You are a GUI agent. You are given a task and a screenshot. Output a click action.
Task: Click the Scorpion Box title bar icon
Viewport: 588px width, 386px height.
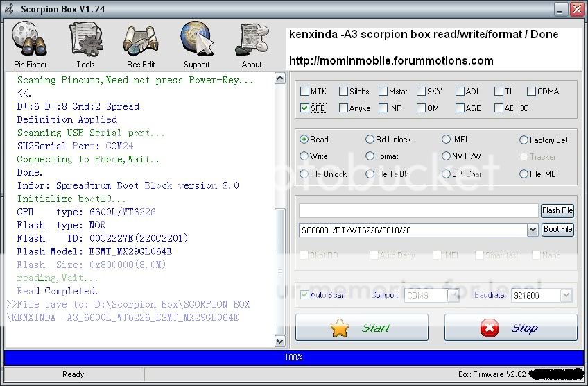coord(10,9)
